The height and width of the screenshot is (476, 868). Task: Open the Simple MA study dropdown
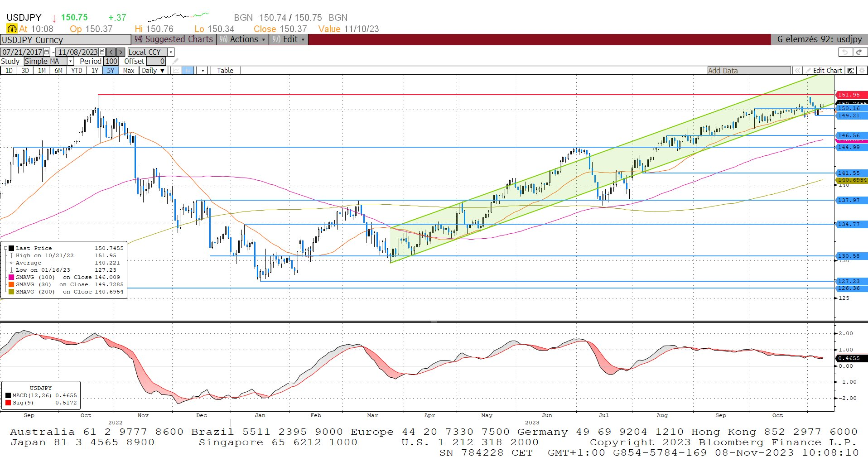pos(71,61)
